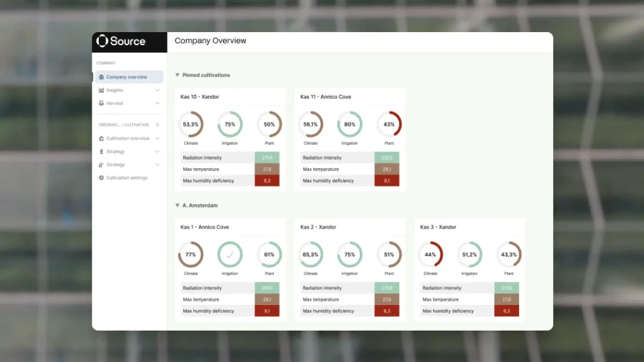The width and height of the screenshot is (644, 362).
Task: Collapse the A. Amsterdam section
Action: (177, 206)
